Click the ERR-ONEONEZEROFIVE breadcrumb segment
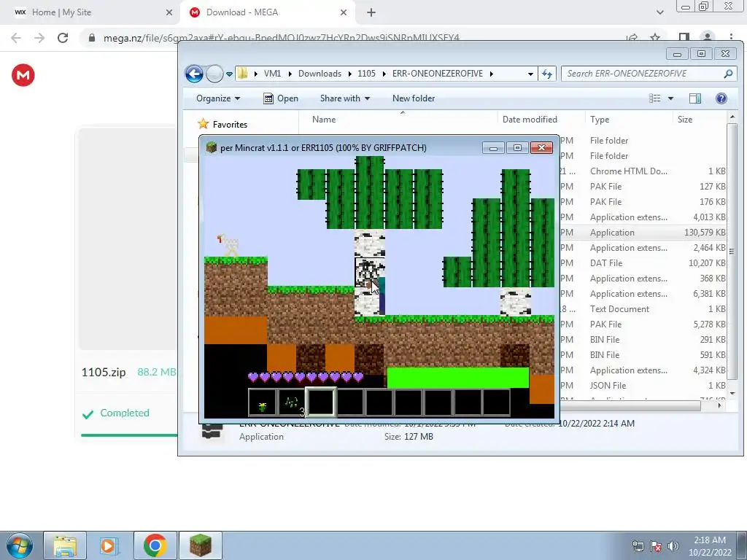 click(x=438, y=74)
